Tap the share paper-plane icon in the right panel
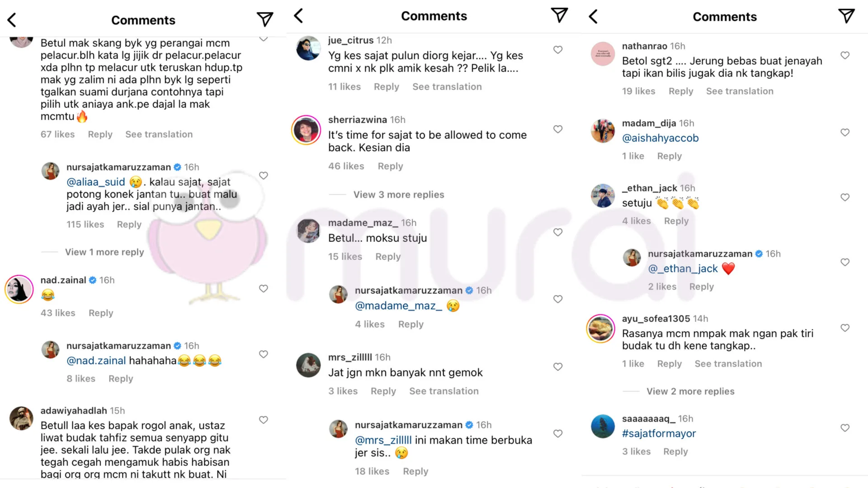 point(846,16)
